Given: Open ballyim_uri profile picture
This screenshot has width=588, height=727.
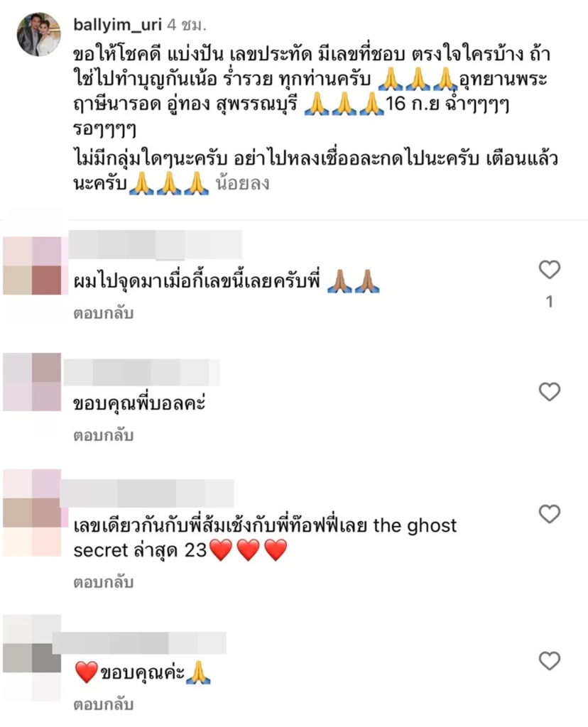Looking at the screenshot, I should tap(38, 34).
